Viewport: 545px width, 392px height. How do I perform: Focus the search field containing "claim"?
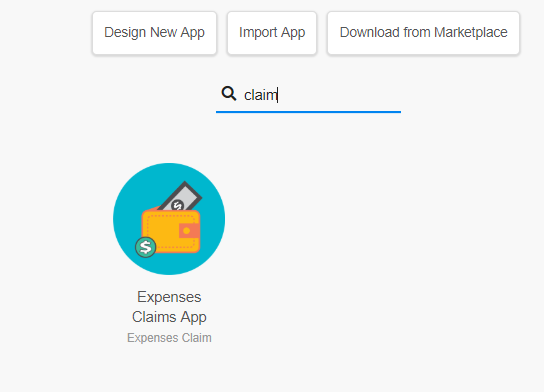308,95
